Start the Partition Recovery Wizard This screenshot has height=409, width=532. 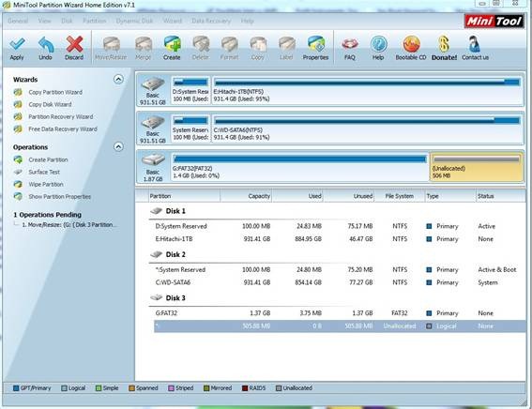coord(61,116)
